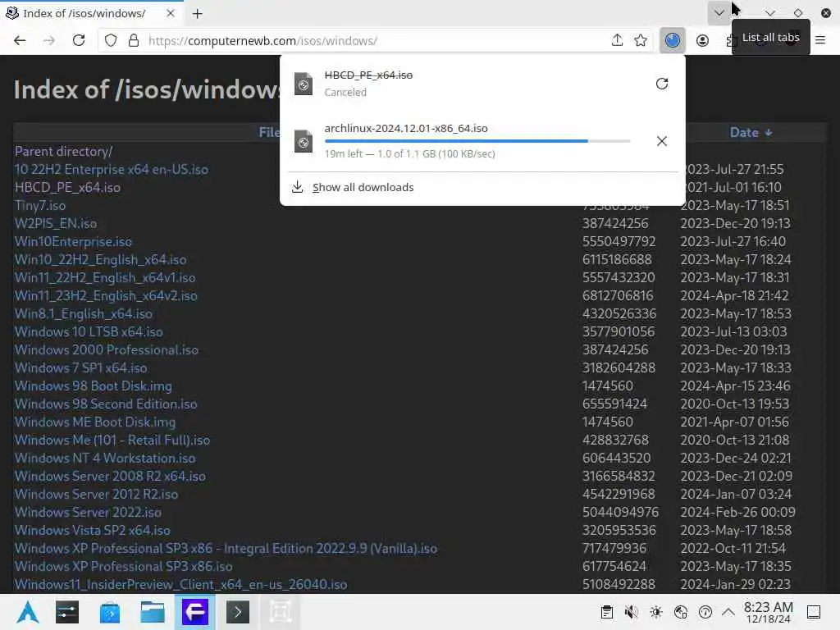This screenshot has height=630, width=840.
Task: Open the file manager from taskbar
Action: 153,612
